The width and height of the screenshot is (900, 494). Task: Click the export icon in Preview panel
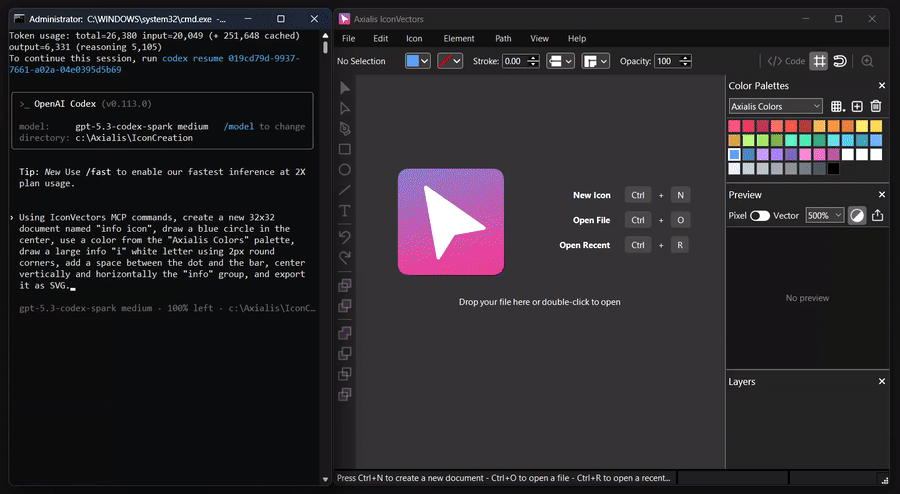pyautogui.click(x=877, y=215)
